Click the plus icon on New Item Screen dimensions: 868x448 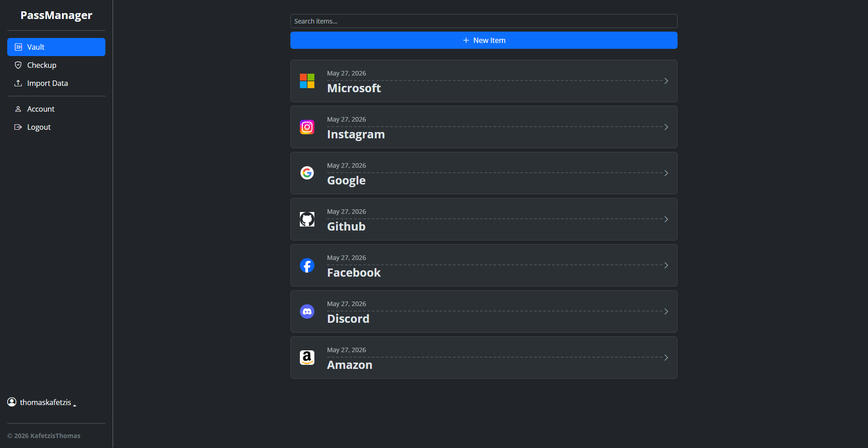point(466,40)
